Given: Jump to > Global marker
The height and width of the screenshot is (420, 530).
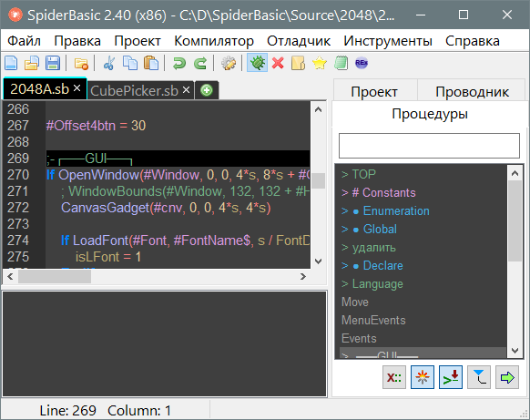Looking at the screenshot, I should click(369, 229).
